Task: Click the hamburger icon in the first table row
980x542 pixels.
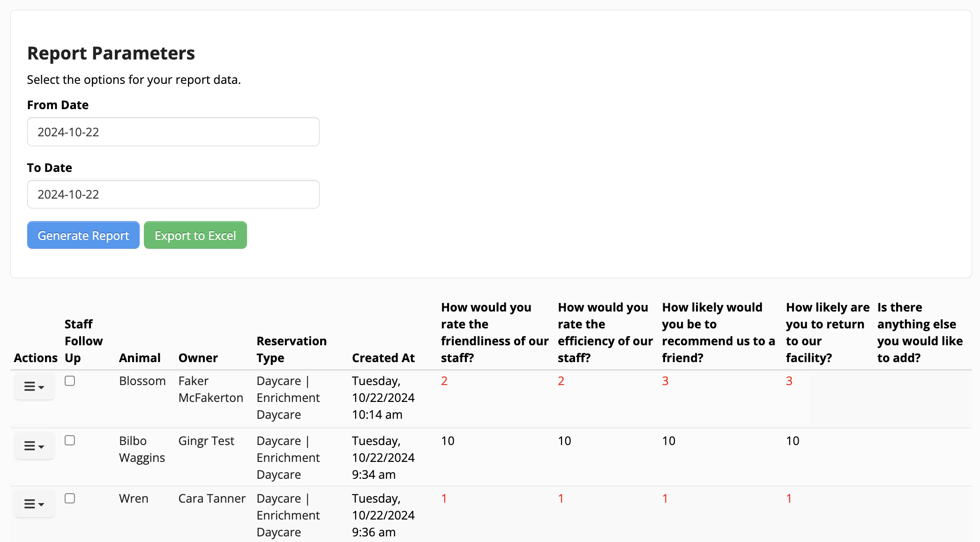Action: click(x=30, y=386)
